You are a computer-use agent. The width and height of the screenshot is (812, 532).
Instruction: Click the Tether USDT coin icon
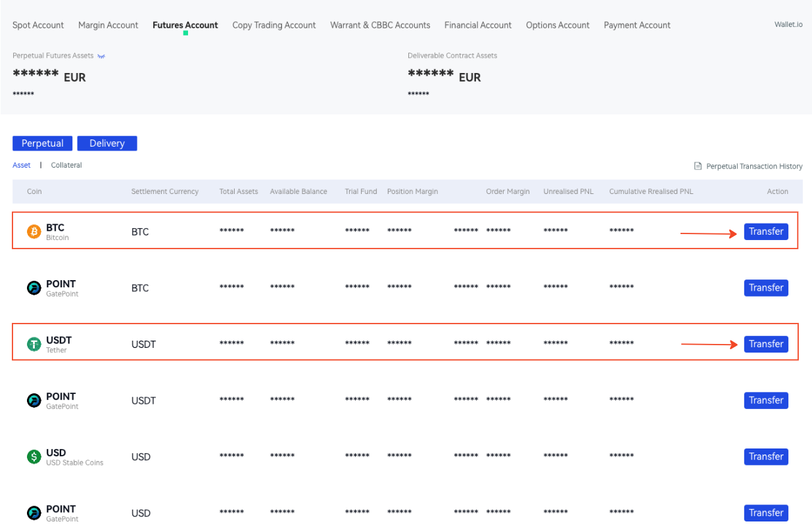click(x=34, y=345)
